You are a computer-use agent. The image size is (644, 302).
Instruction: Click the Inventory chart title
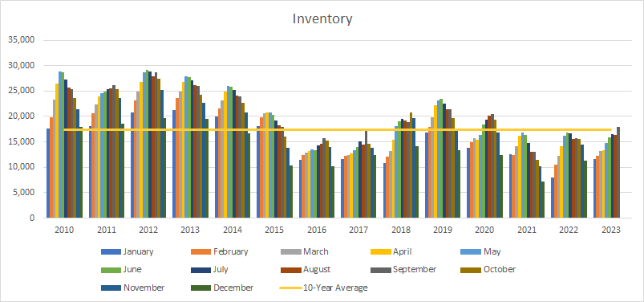pos(322,19)
